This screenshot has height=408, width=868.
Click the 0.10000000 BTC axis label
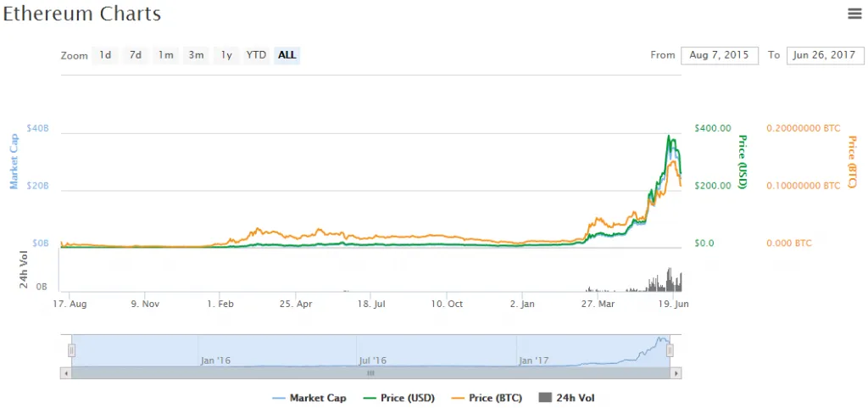(804, 186)
